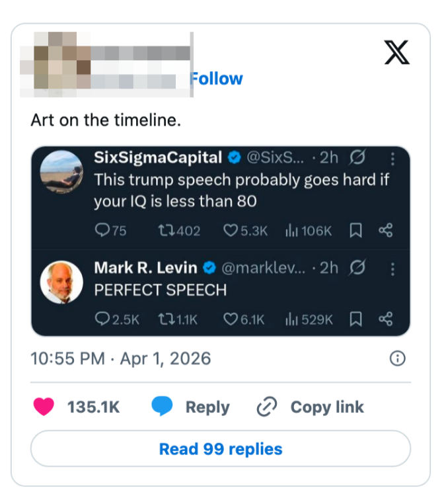Open three-dot menu on Mark R. Levin post
Image resolution: width=448 pixels, height=504 pixels.
[392, 268]
